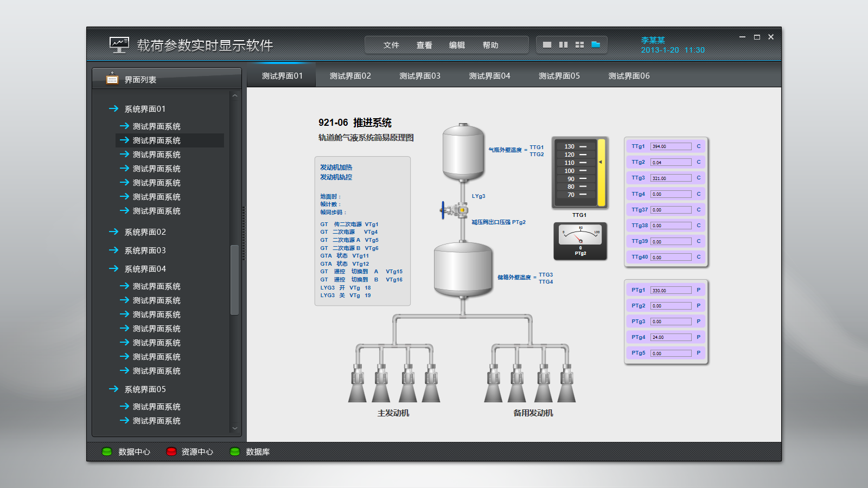Click the TTG1 thermometer scale gauge
Image resolution: width=868 pixels, height=488 pixels.
click(579, 172)
